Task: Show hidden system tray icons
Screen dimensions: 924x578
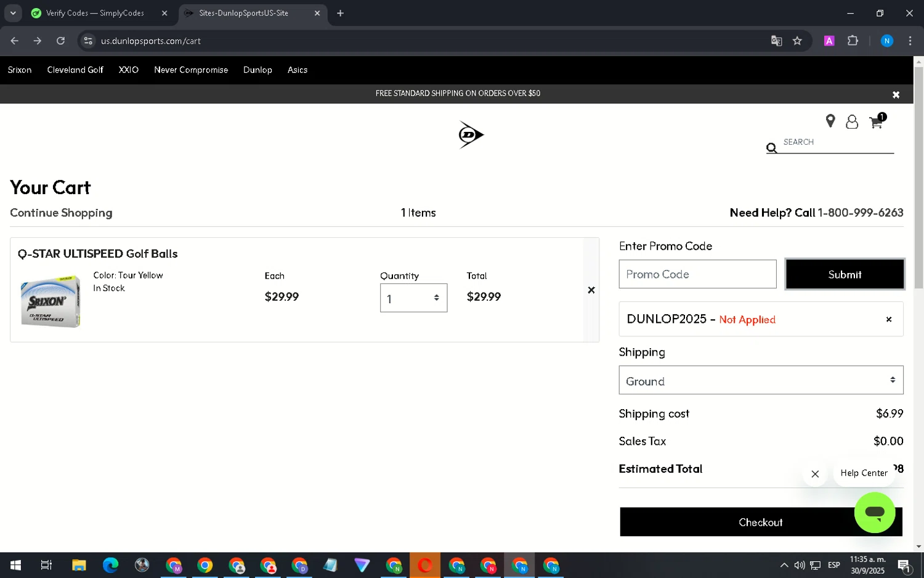Action: 784,565
